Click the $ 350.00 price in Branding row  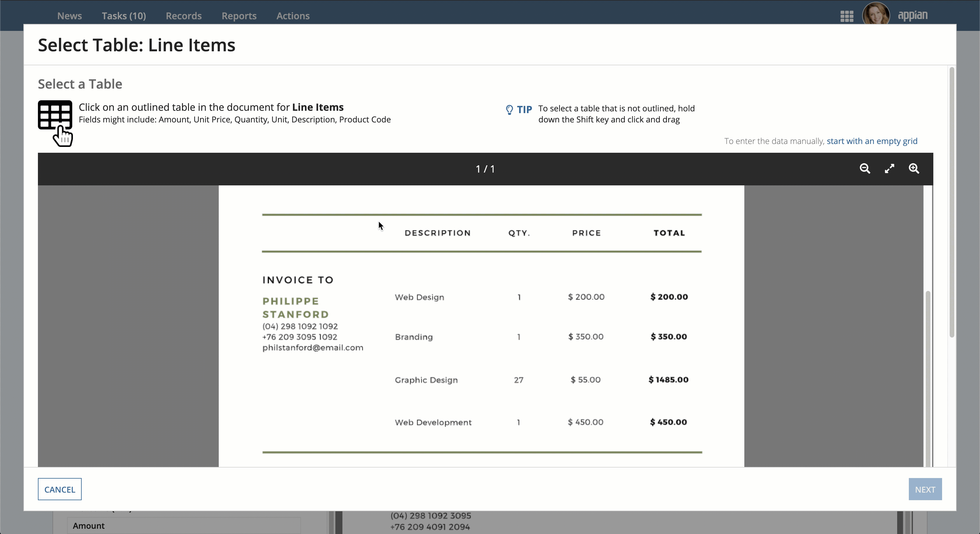(x=586, y=337)
